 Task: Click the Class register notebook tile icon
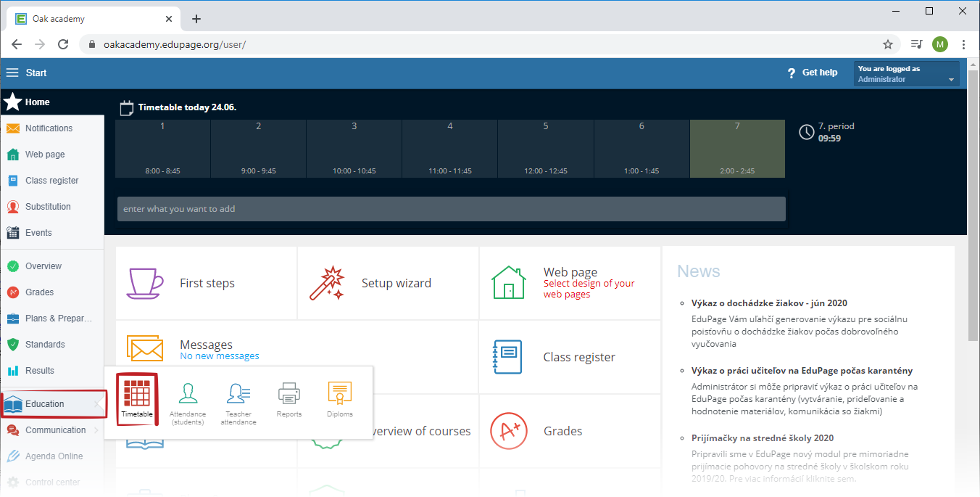click(x=507, y=357)
